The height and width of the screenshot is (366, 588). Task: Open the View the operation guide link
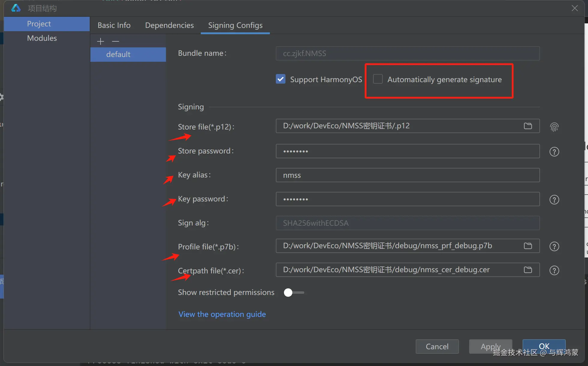pyautogui.click(x=222, y=314)
